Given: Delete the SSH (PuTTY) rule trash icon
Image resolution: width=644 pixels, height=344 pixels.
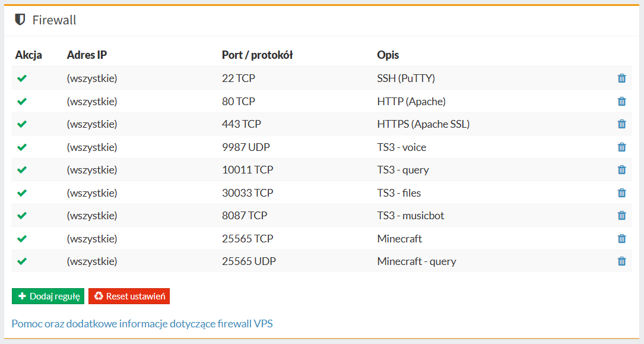Looking at the screenshot, I should 621,78.
